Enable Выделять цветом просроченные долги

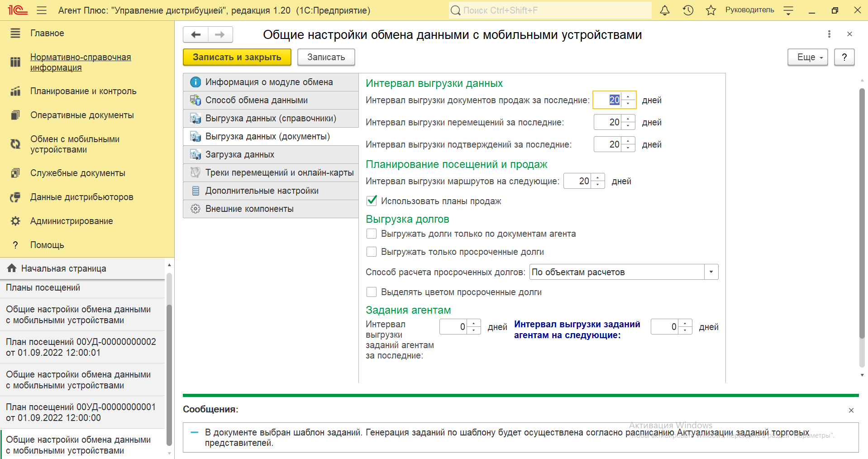point(372,292)
